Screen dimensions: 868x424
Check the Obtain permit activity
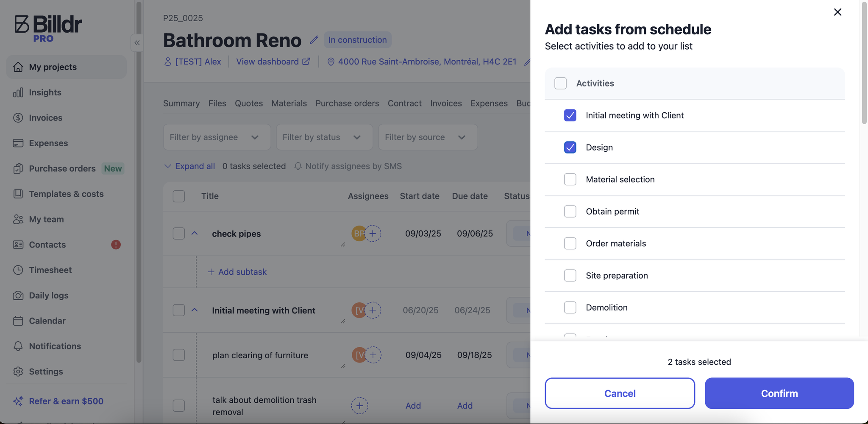pyautogui.click(x=570, y=211)
